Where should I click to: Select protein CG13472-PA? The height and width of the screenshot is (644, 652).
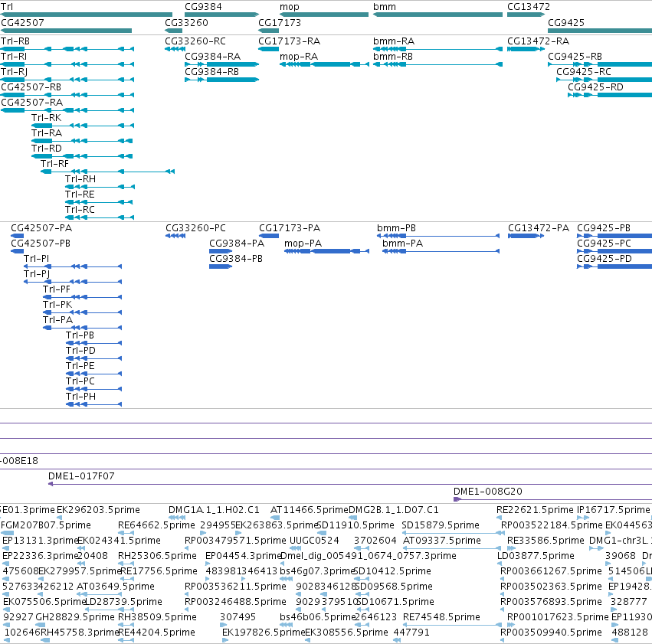[x=526, y=236]
